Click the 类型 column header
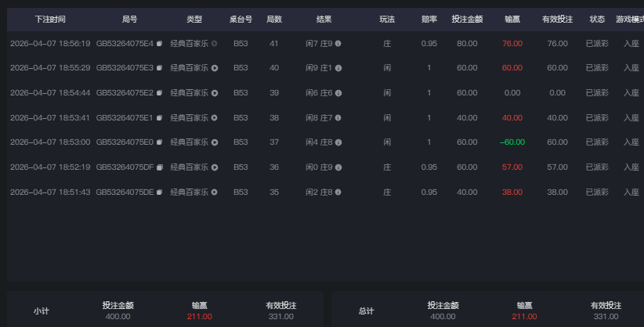644x327 pixels. coord(194,20)
